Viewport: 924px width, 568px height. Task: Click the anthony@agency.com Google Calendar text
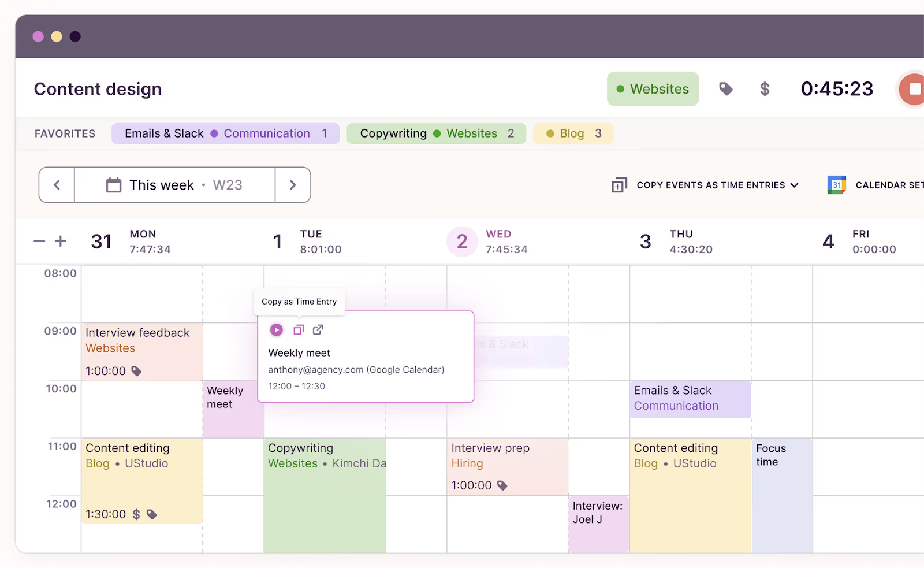pos(356,370)
